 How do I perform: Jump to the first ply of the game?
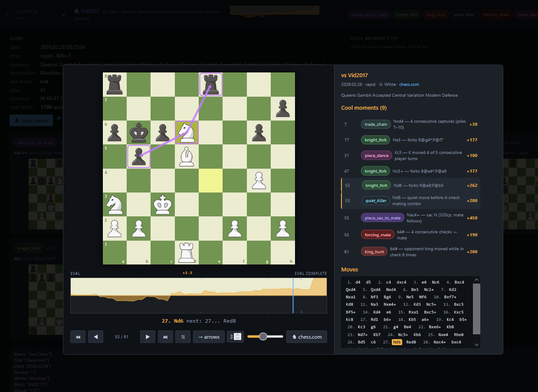point(78,337)
